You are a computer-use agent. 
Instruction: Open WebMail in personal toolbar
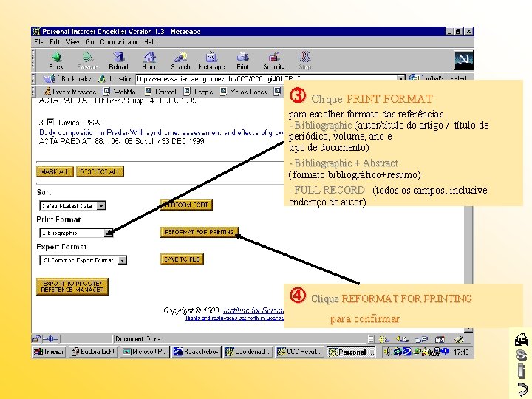tap(120, 92)
